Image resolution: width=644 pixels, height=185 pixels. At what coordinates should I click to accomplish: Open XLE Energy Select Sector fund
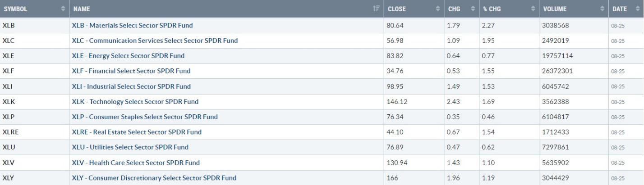[128, 56]
